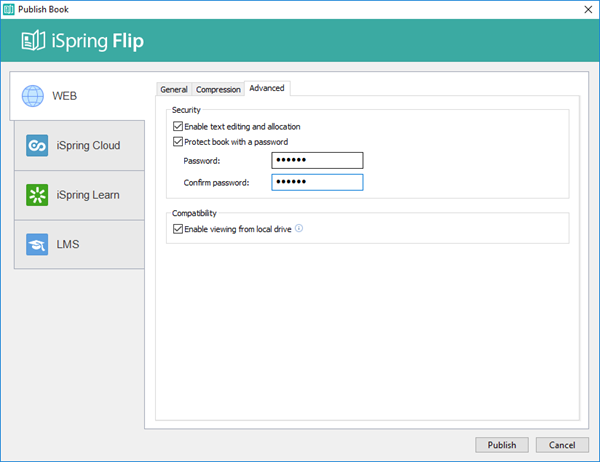This screenshot has width=600, height=462.
Task: Click the 'Password:' label
Action: click(202, 161)
